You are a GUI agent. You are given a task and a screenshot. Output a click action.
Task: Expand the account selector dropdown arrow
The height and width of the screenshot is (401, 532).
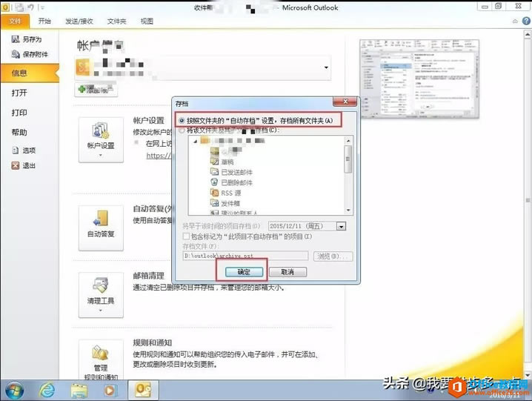[x=326, y=67]
